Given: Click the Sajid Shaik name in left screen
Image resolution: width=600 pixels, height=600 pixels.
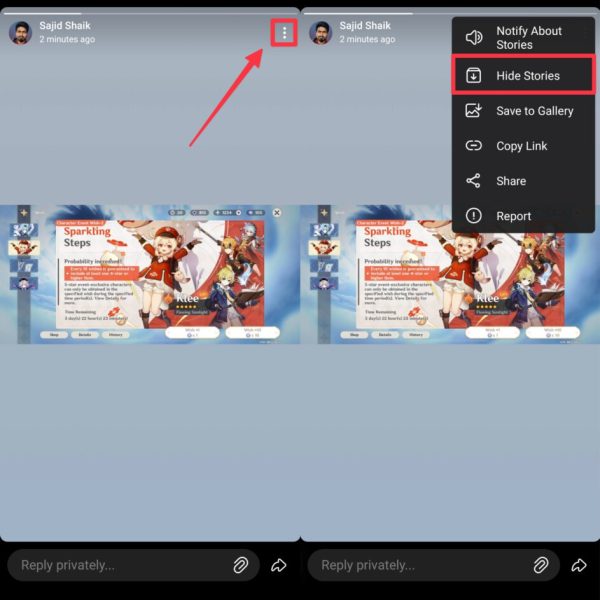Looking at the screenshot, I should [65, 26].
